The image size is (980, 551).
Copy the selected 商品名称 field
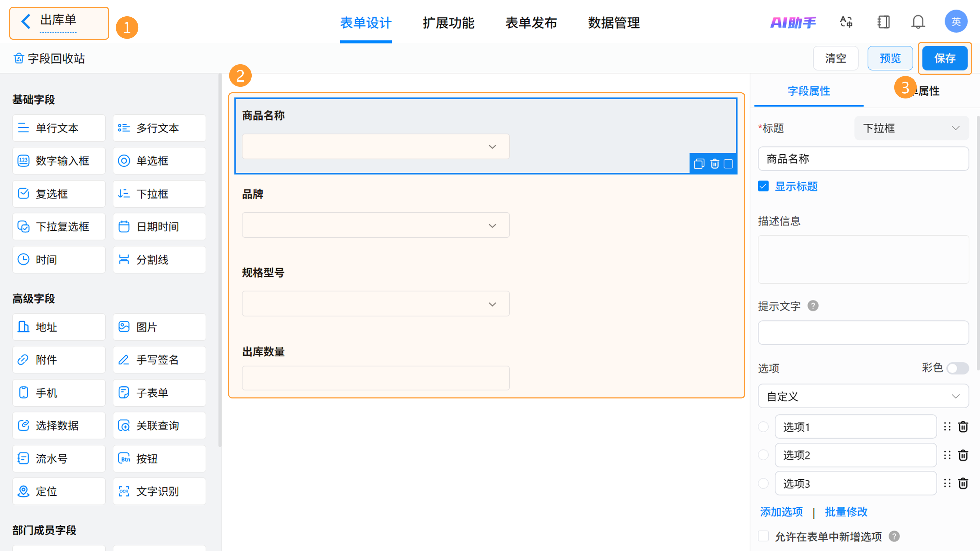point(699,164)
